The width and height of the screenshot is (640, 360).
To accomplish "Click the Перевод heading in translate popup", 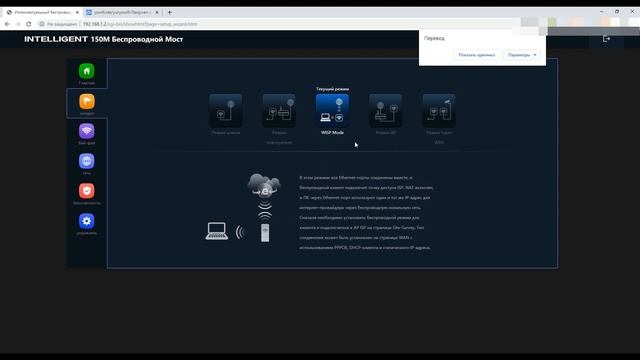I will (434, 38).
